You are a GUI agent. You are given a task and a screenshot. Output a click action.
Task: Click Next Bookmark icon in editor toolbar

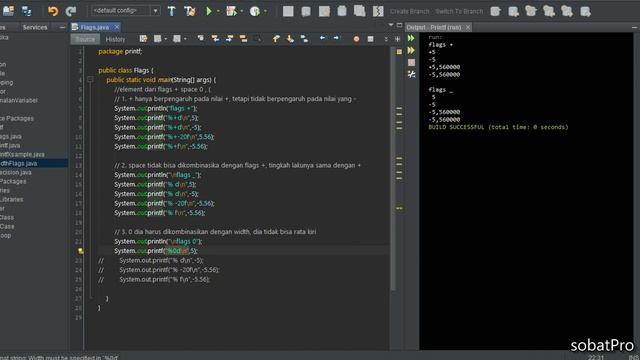[290, 39]
